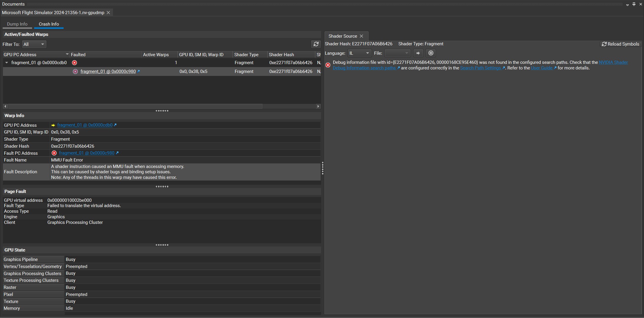Screen dimensions: 644x318
Task: Select Client Graphics Processing Cluster value
Action: pyautogui.click(x=75, y=222)
